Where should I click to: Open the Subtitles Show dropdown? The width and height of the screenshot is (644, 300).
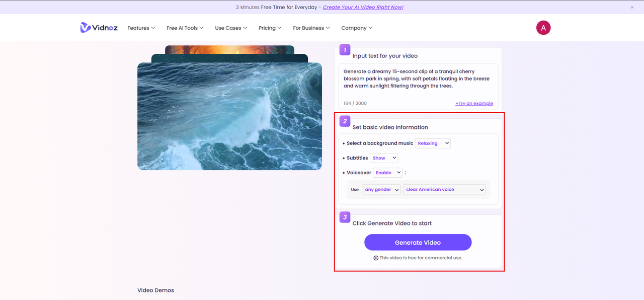click(384, 158)
